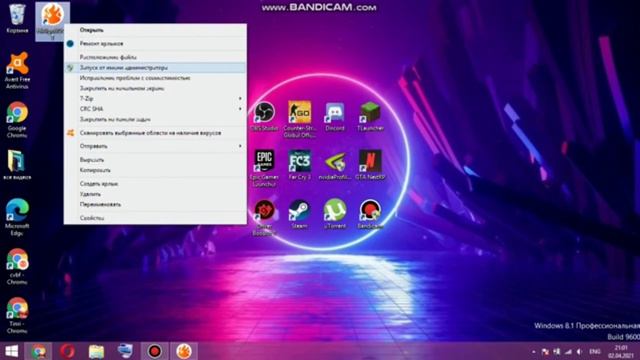Select the Discord desktop icon
640x360 pixels.
point(335,116)
